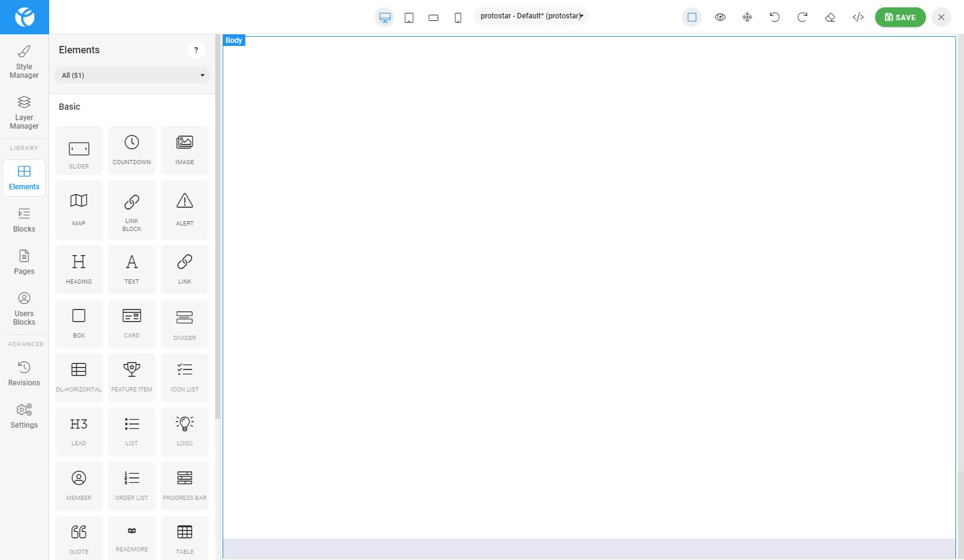Click the undo arrow in toolbar
The image size is (964, 560).
pos(775,17)
